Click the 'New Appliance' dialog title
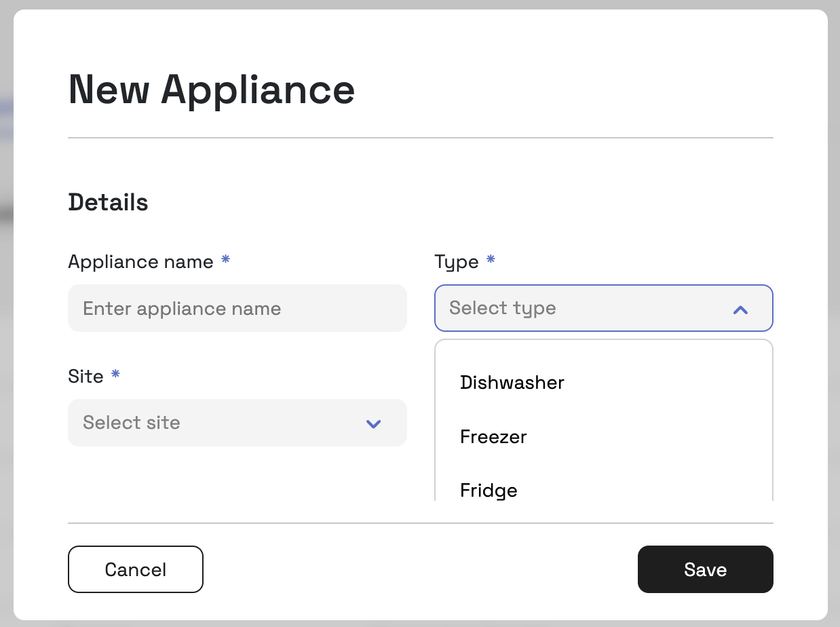 click(x=211, y=90)
